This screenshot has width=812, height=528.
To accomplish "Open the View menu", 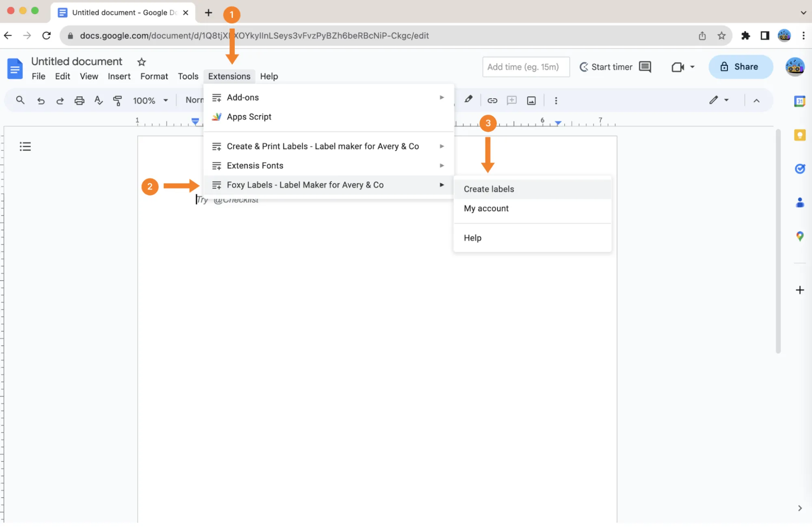I will click(x=89, y=76).
